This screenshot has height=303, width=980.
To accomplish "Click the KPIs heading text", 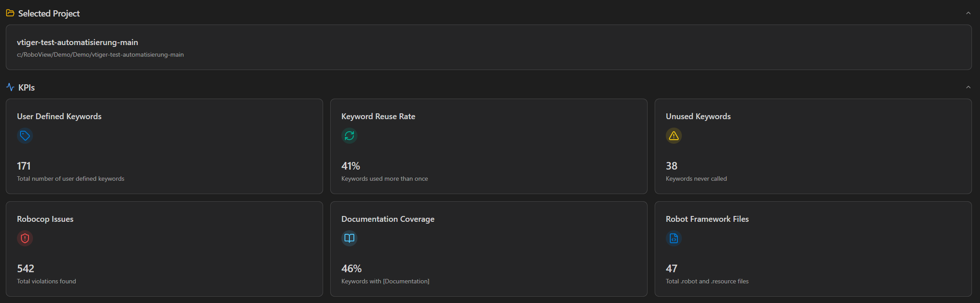I will [26, 87].
